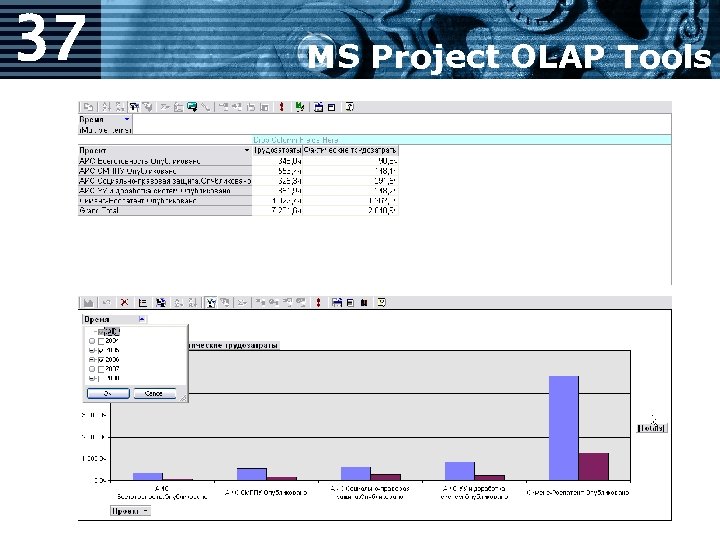Toggle the 2008 box in the filter list

click(101, 378)
